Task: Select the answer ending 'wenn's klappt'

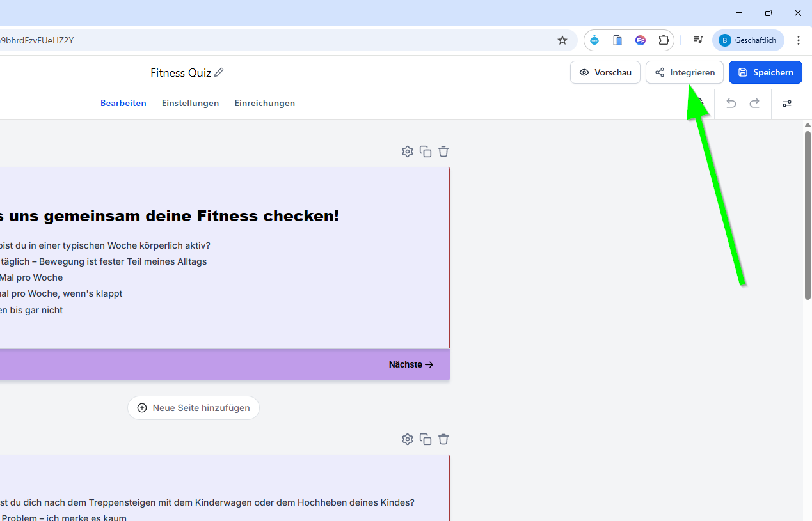Action: tap(61, 293)
